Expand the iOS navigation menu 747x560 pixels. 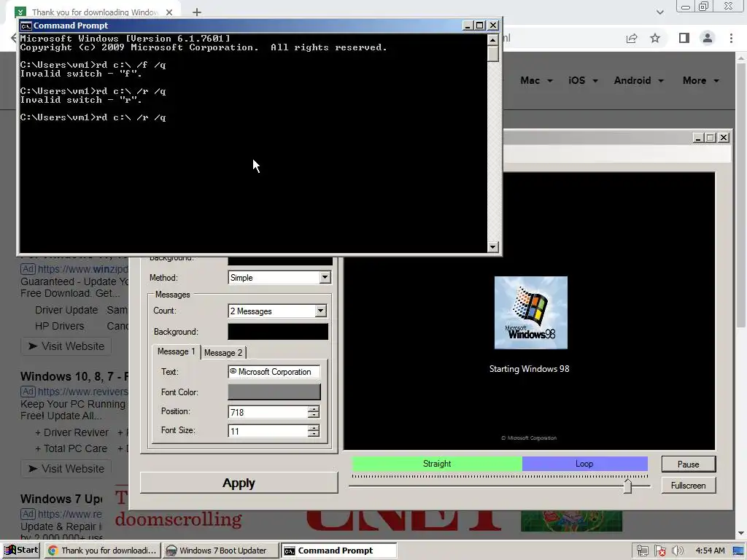point(583,80)
